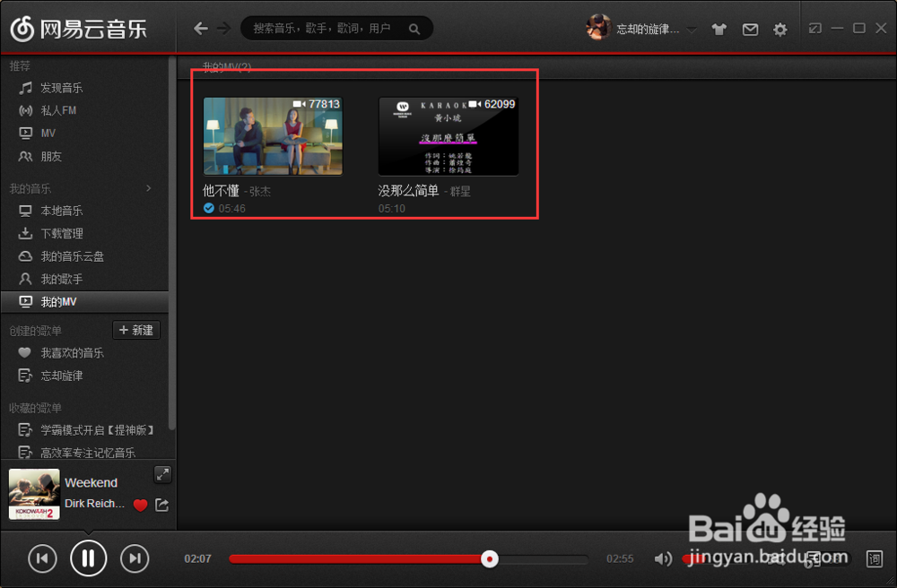Pause the current playback
The width and height of the screenshot is (897, 588).
pyautogui.click(x=88, y=558)
